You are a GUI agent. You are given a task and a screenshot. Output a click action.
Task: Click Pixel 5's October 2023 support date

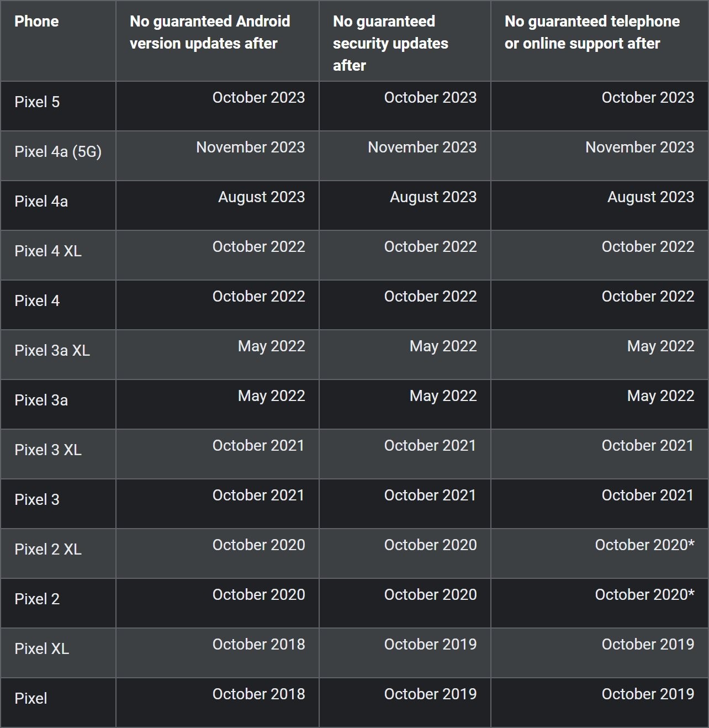(648, 98)
